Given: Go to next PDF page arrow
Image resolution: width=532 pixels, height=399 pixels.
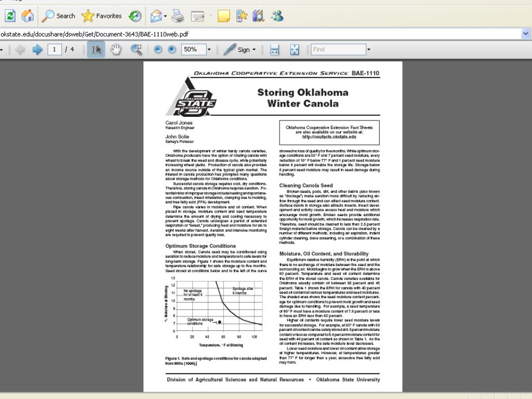Looking at the screenshot, I should coord(37,49).
